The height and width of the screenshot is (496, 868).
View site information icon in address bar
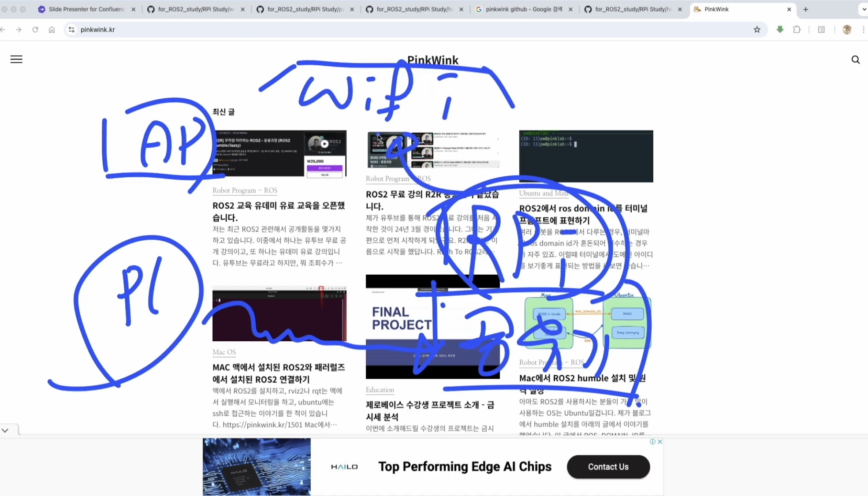coord(71,30)
